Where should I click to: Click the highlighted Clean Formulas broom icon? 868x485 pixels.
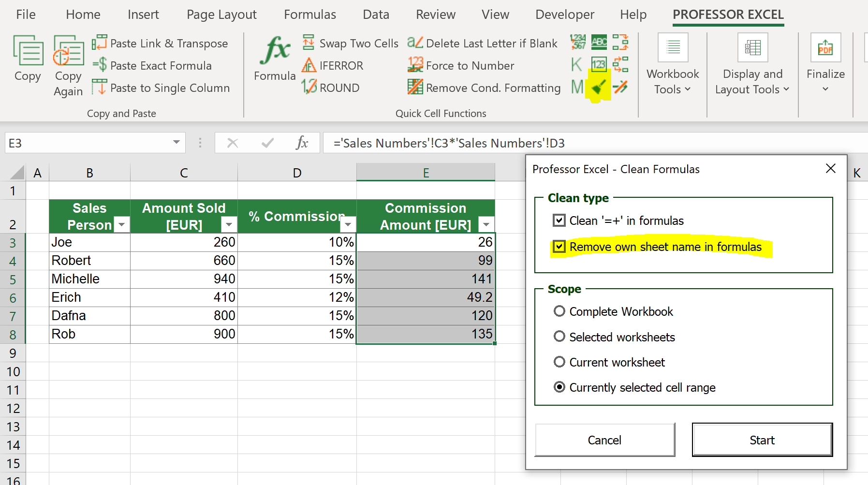tap(598, 87)
